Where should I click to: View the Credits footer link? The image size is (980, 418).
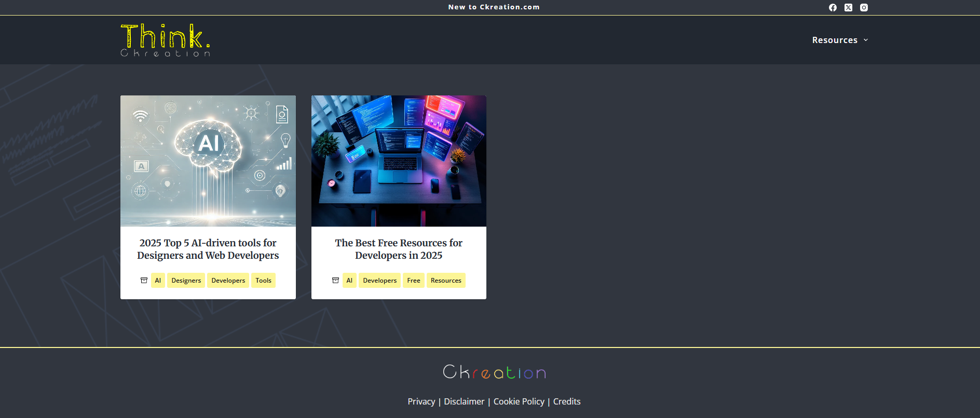pos(567,401)
